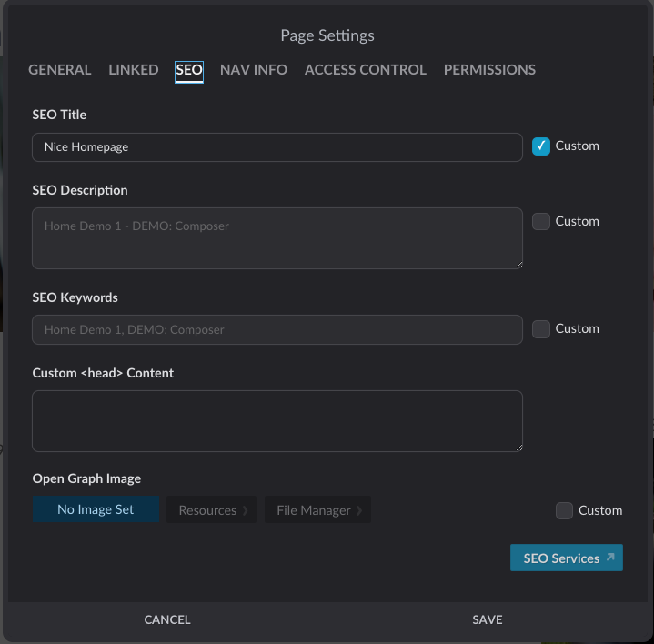Screen dimensions: 654x644
Task: Click inside the SEO Description textarea
Action: pos(277,238)
